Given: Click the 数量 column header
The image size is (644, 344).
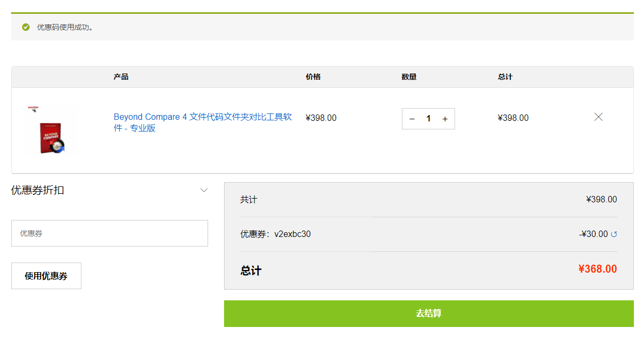Looking at the screenshot, I should (409, 77).
